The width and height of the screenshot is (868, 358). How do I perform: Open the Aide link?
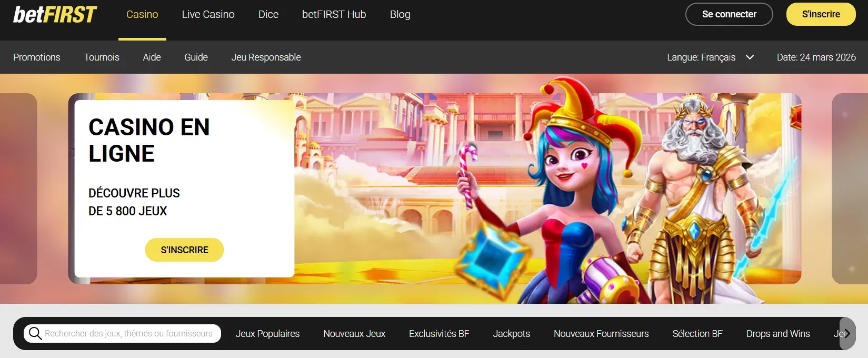[152, 57]
